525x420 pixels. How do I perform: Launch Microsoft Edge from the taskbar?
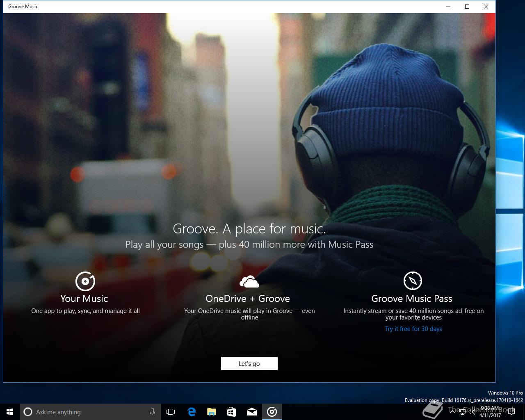(192, 412)
